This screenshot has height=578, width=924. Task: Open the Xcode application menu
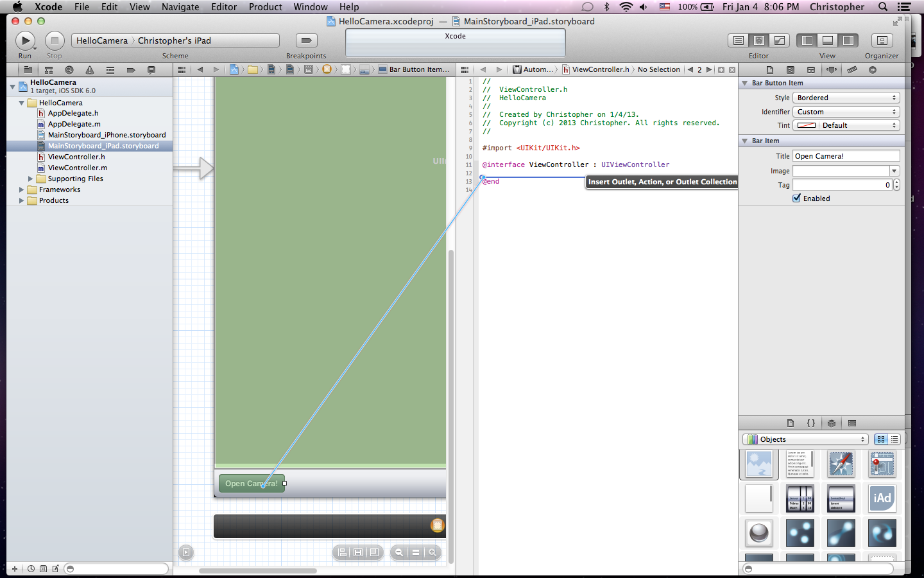[48, 7]
